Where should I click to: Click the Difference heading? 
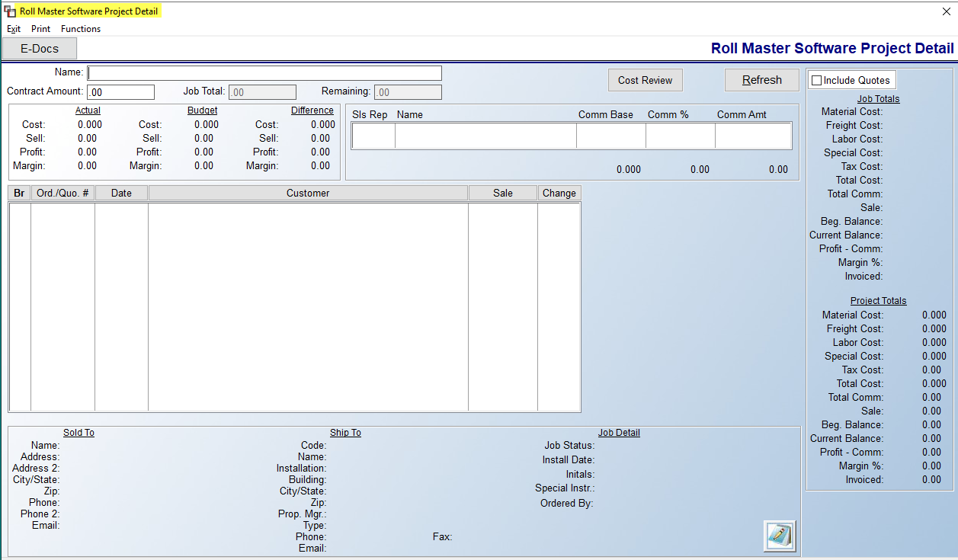click(312, 110)
